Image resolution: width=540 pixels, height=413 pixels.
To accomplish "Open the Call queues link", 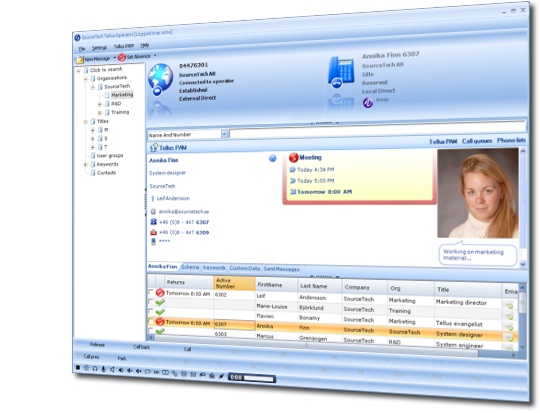I will 477,141.
